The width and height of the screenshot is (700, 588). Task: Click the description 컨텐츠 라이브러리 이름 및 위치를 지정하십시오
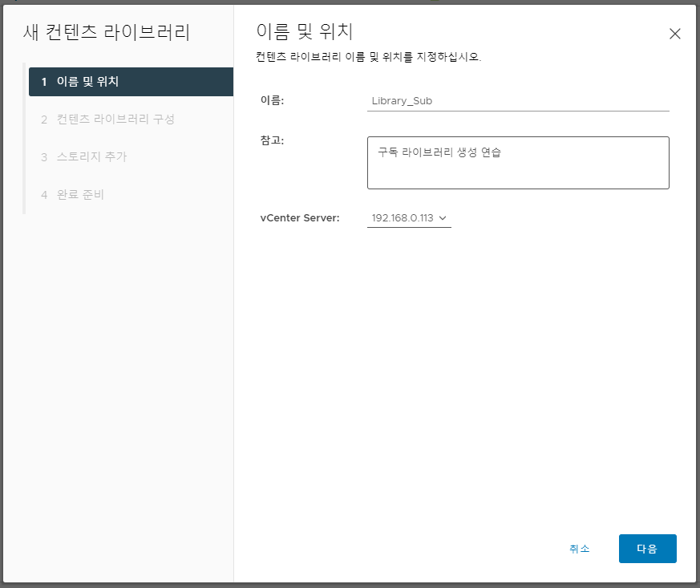pos(368,57)
